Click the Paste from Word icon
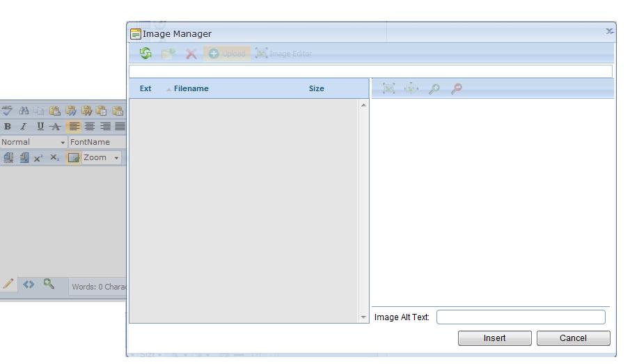630x364 pixels. 71,111
